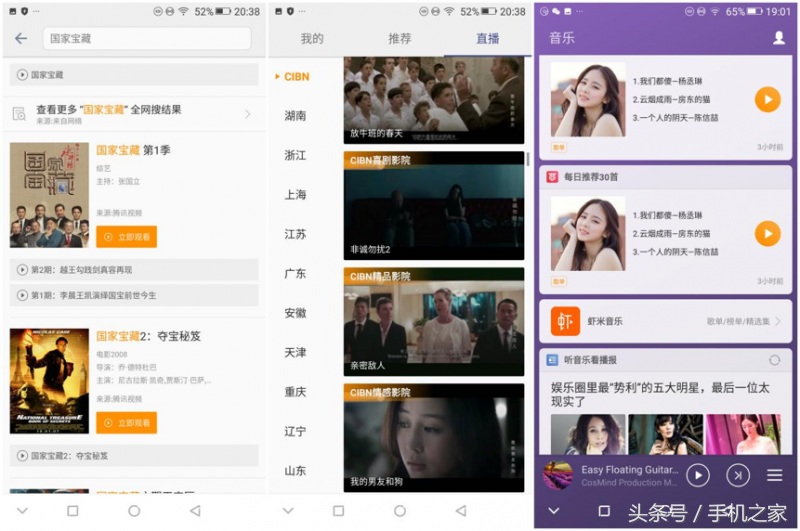
Task: Select the 浙江 channel category
Action: click(x=295, y=155)
